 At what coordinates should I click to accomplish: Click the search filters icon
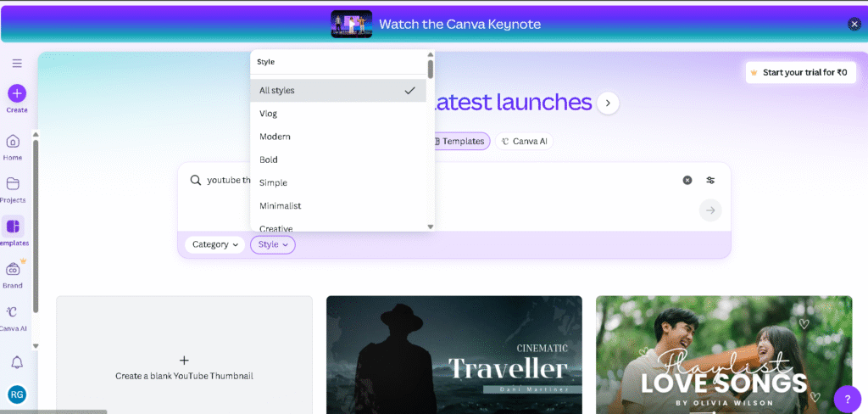point(710,180)
